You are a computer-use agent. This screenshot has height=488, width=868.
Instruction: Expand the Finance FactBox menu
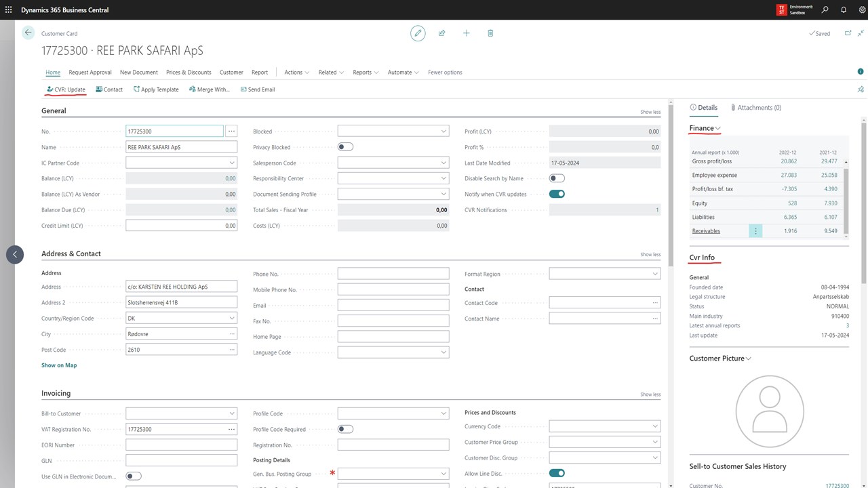click(705, 128)
